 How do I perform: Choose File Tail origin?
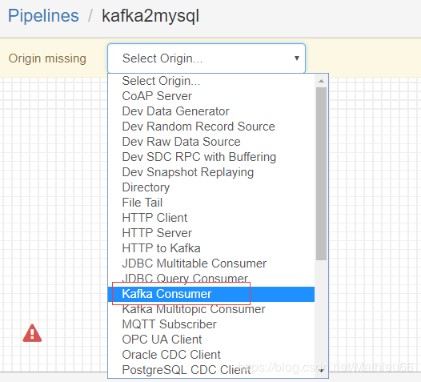pos(211,203)
